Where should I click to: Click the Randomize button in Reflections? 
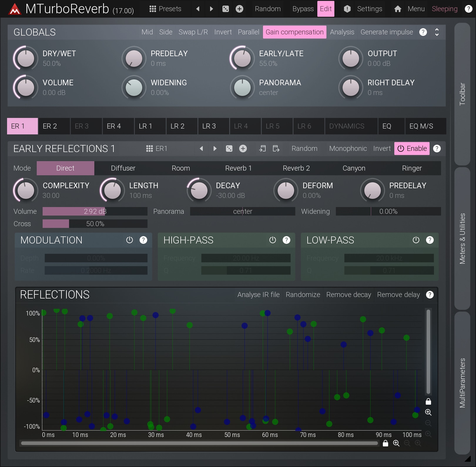coord(303,295)
